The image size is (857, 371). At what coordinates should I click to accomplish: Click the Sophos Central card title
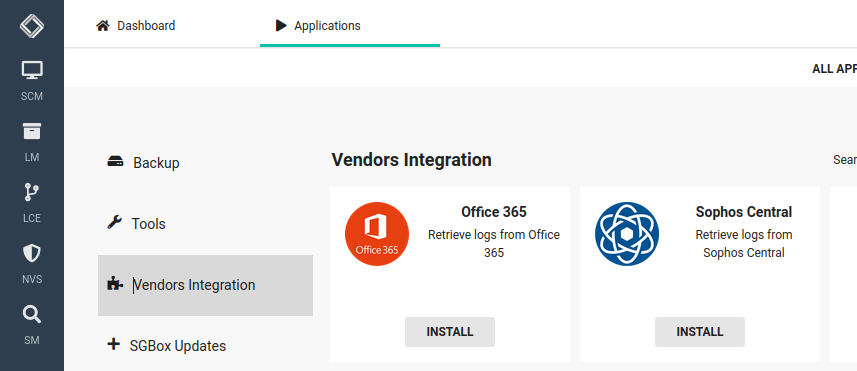tap(743, 212)
